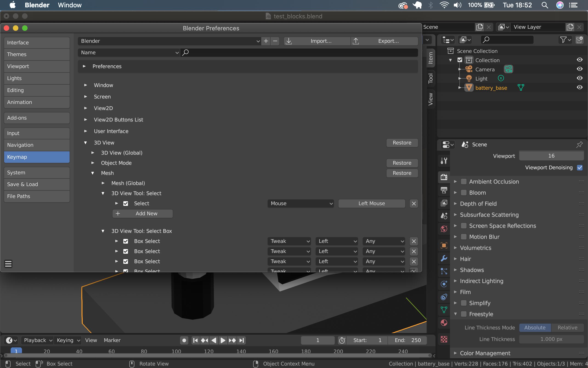
Task: Click the mesh data icon next to battery_base
Action: (x=521, y=88)
